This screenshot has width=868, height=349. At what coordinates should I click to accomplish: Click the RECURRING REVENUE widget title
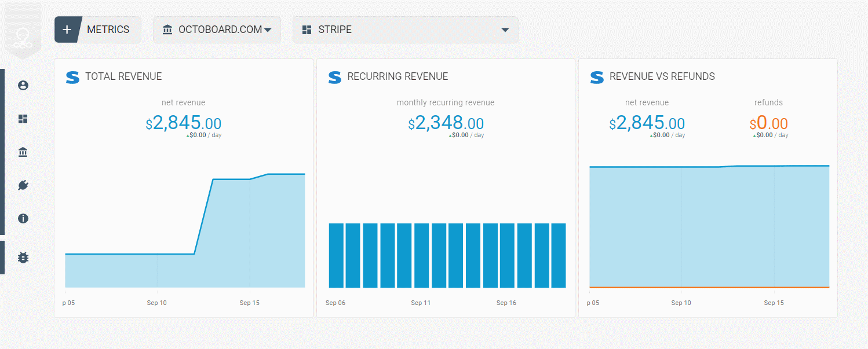coord(397,76)
